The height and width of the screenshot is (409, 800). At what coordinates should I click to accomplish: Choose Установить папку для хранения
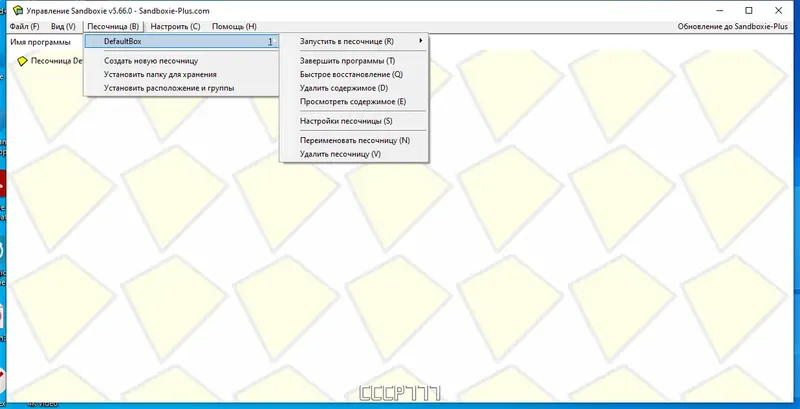pos(182,74)
